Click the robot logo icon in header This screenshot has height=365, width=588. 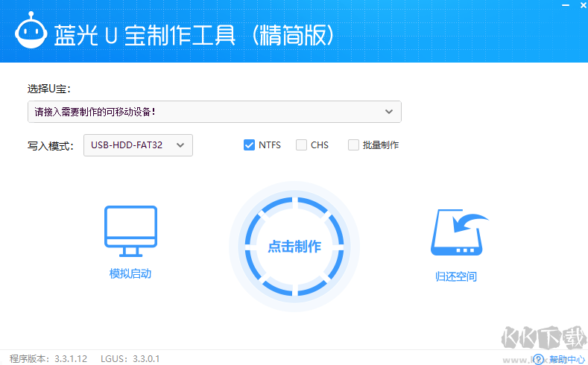point(31,31)
